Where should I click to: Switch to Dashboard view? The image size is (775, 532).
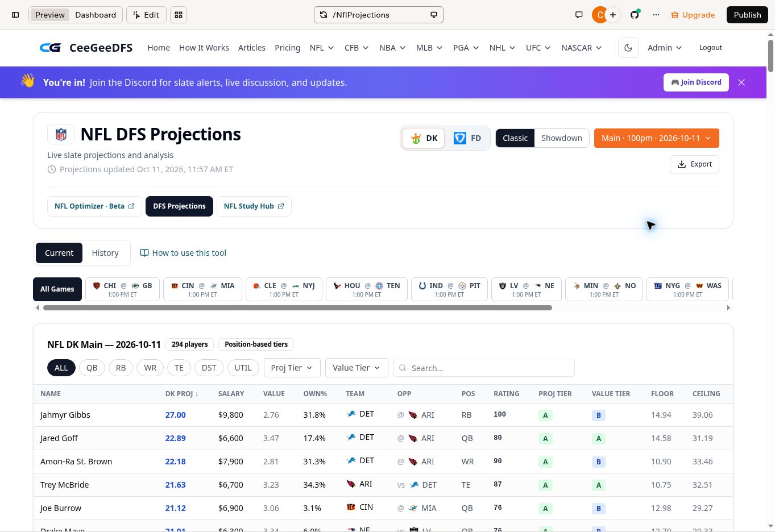click(x=96, y=15)
